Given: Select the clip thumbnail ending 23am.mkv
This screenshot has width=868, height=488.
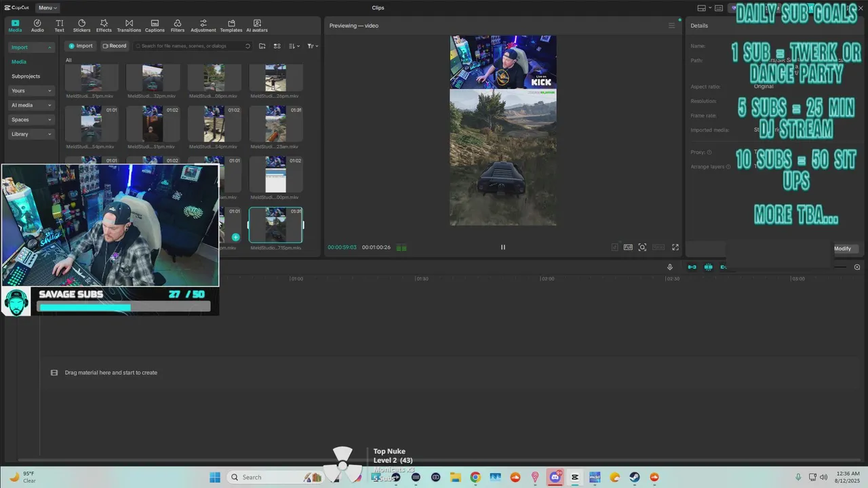Looking at the screenshot, I should (275, 124).
